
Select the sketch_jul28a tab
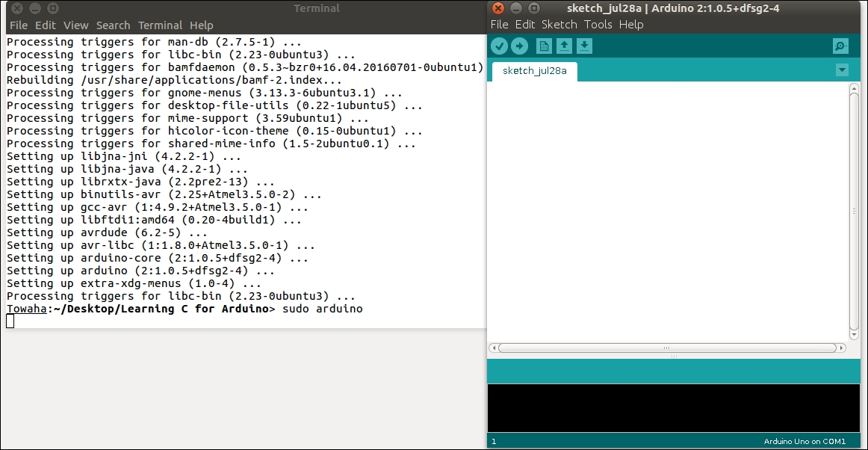pyautogui.click(x=534, y=71)
